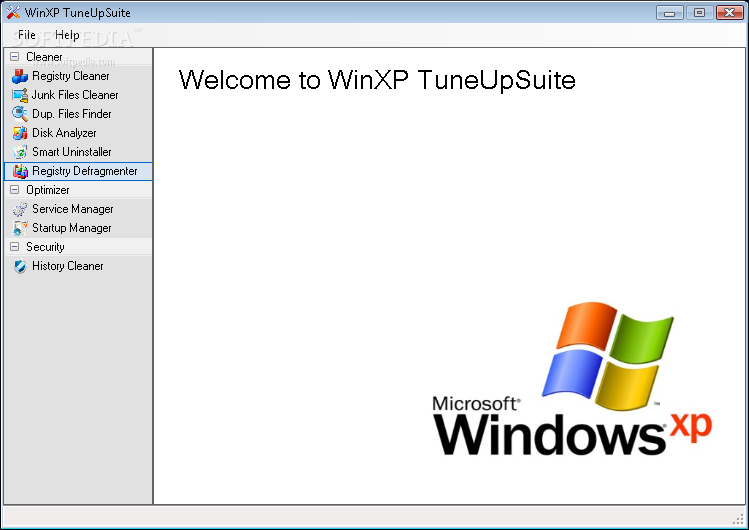Open History Cleaner label
The image size is (749, 530).
[67, 266]
